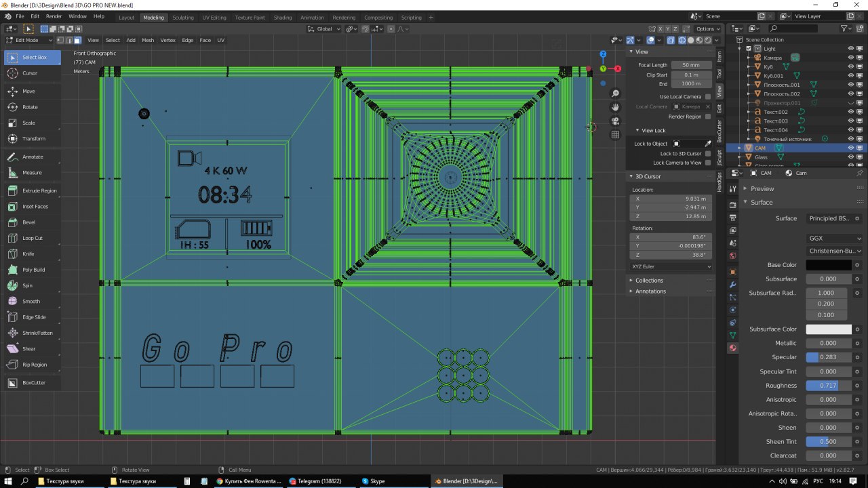Hide the Glass object via eye icon

(850, 157)
